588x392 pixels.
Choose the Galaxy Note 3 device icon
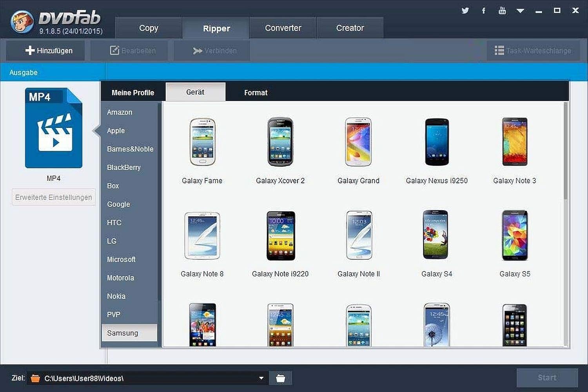pos(515,142)
